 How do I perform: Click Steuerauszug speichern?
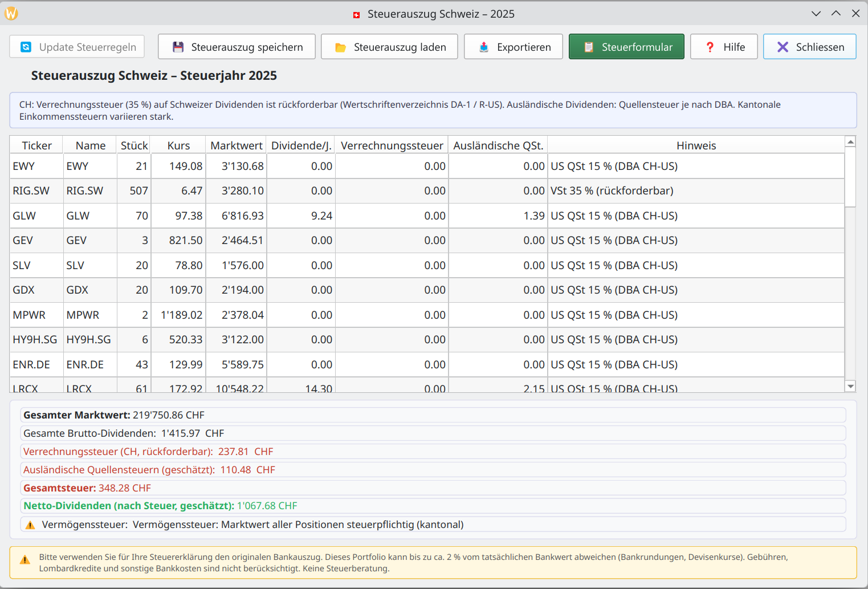(x=237, y=47)
